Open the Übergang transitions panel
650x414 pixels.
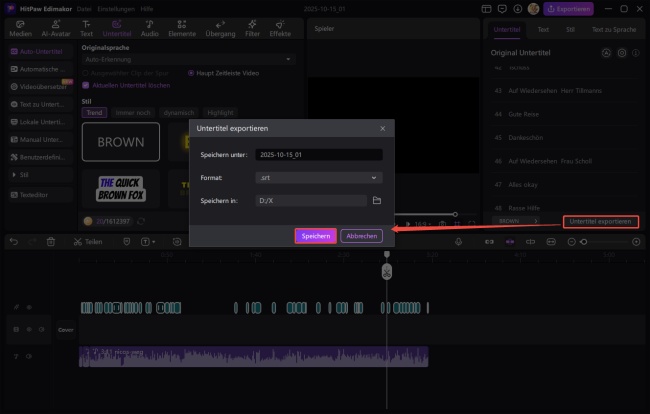click(x=219, y=30)
